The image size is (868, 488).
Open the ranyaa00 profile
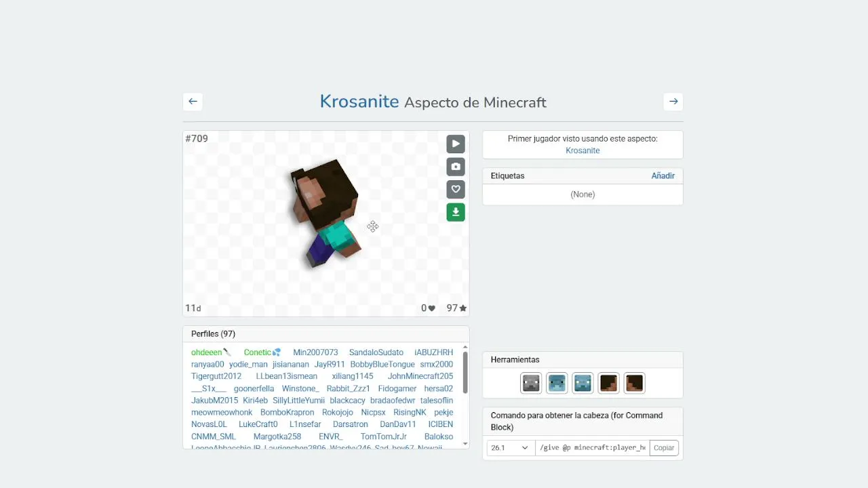pos(208,365)
